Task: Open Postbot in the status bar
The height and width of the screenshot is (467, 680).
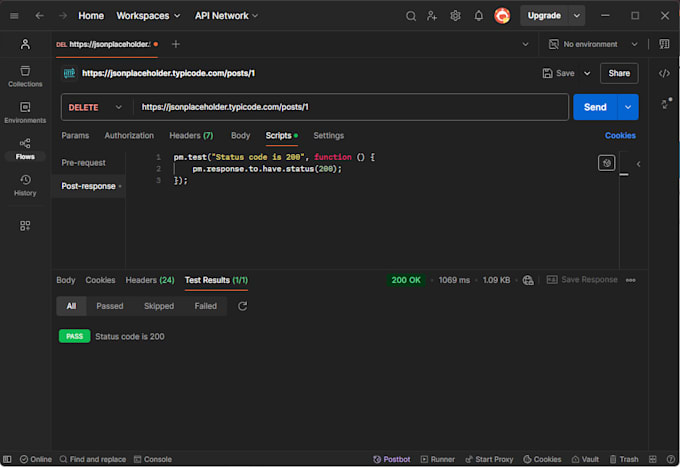Action: coord(392,459)
